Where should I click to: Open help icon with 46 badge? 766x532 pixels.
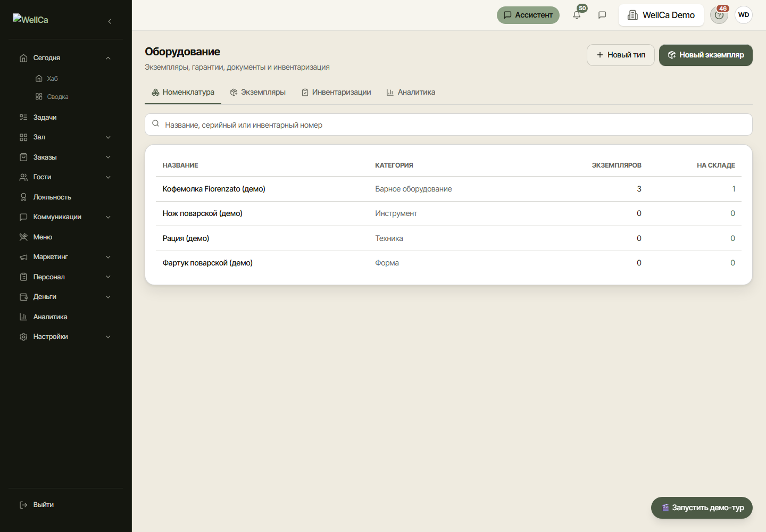[719, 15]
